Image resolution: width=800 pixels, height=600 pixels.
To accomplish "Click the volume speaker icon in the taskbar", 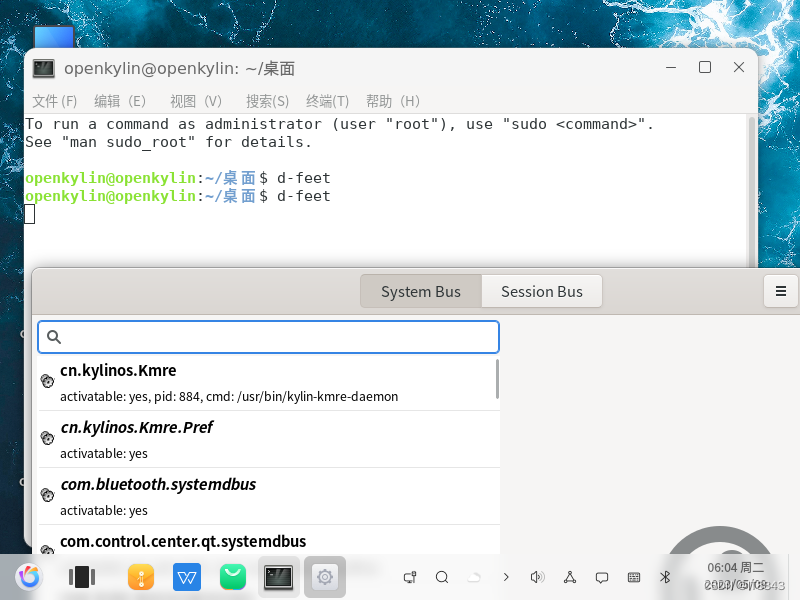I will pos(537,577).
